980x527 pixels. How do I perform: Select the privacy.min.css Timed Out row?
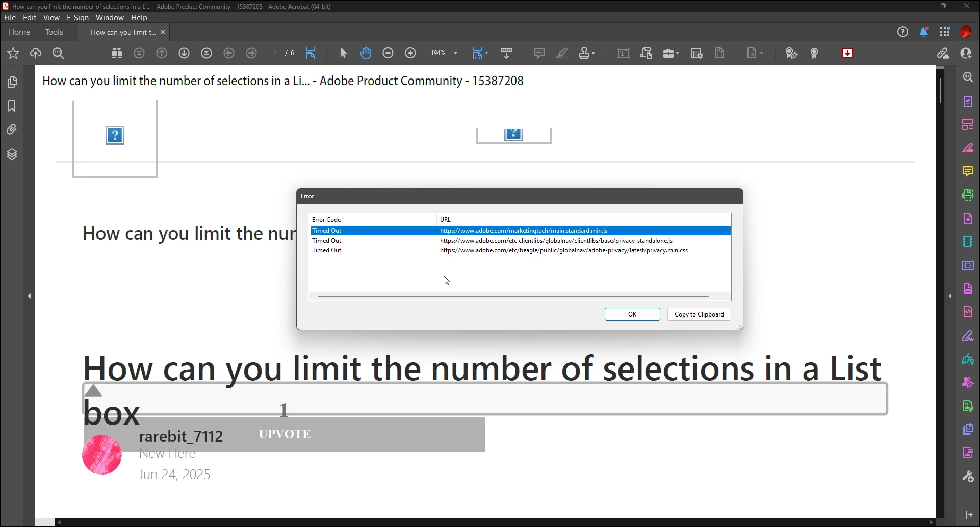point(520,250)
